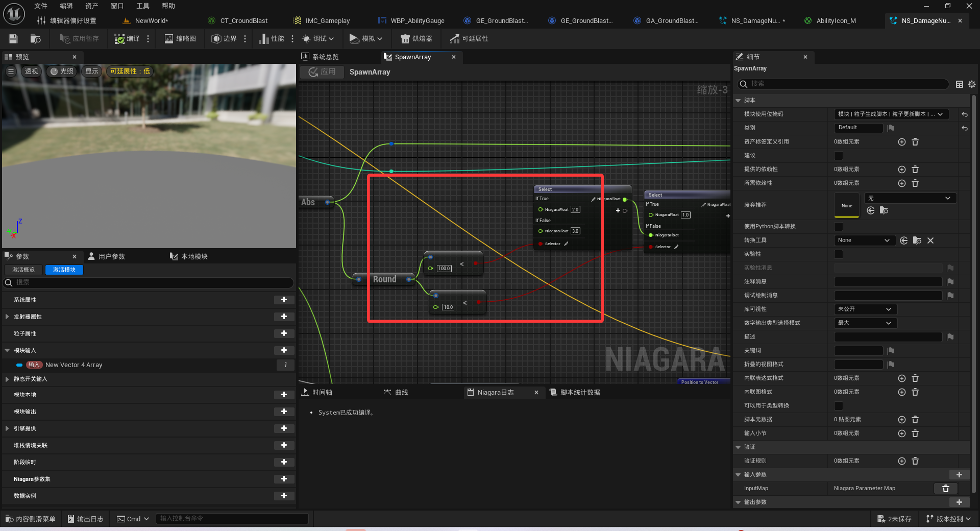This screenshot has height=531, width=980.
Task: Click the 编译 compile button
Action: pos(127,39)
